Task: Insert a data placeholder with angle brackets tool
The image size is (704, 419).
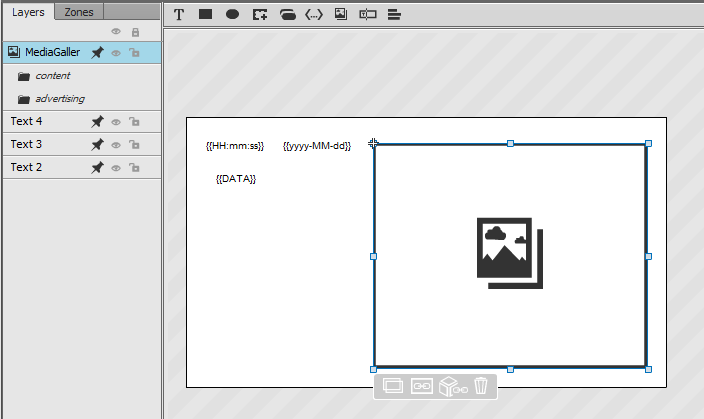Action: pos(314,15)
